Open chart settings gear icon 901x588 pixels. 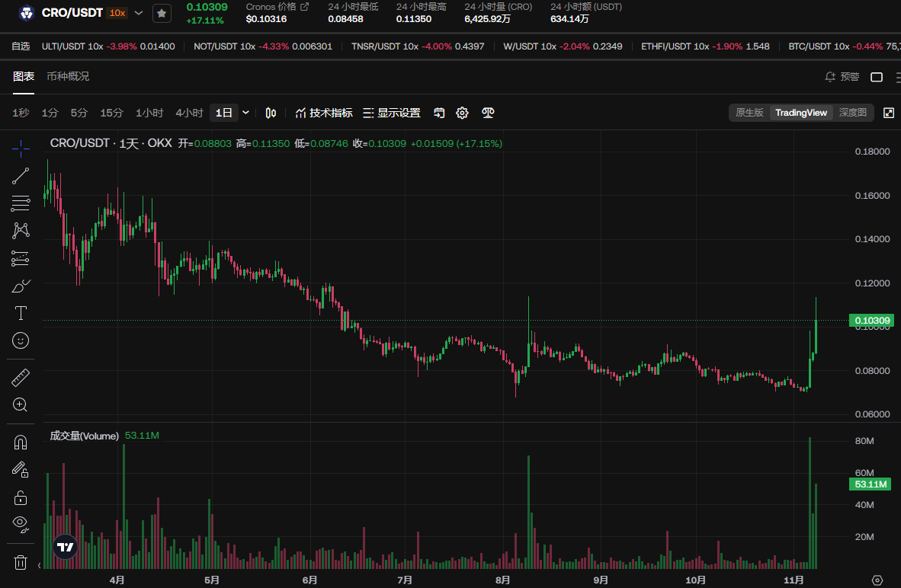pyautogui.click(x=462, y=113)
